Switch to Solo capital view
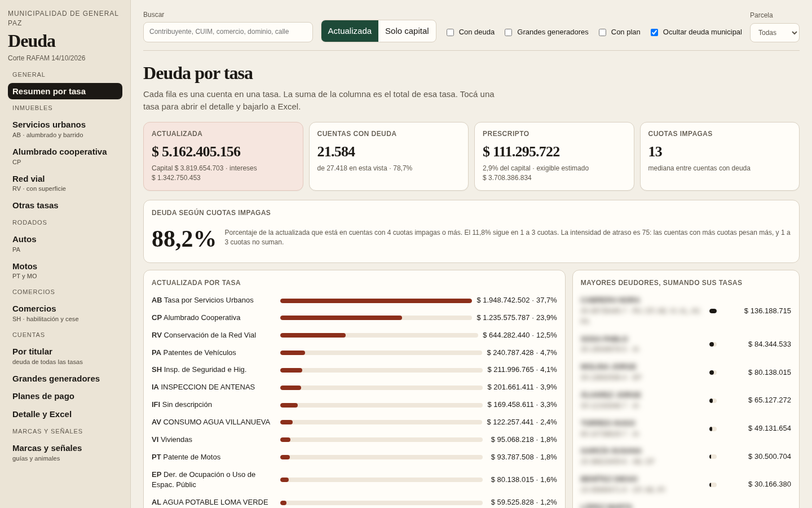The height and width of the screenshot is (508, 812). (x=407, y=31)
